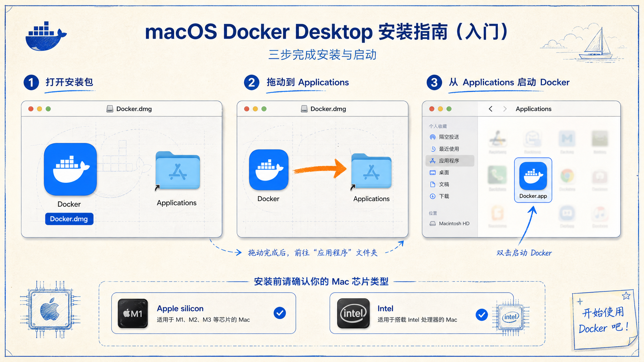Click the 个人收藏 sidebar heading
Screen dimensions: 644x362
pyautogui.click(x=438, y=126)
